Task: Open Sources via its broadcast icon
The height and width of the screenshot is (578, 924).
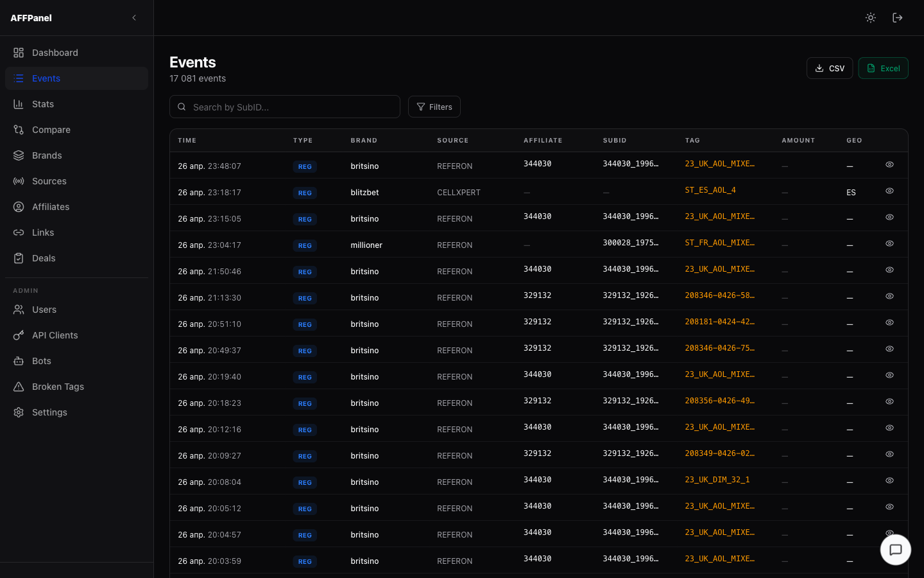Action: click(19, 180)
